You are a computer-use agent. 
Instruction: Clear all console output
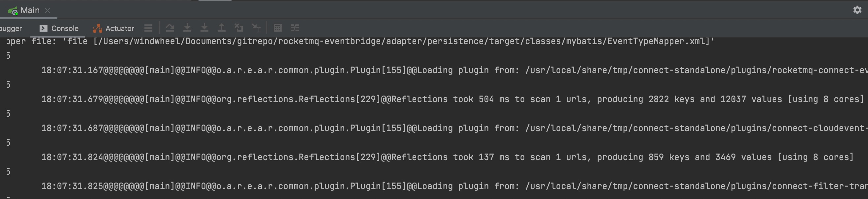point(239,28)
